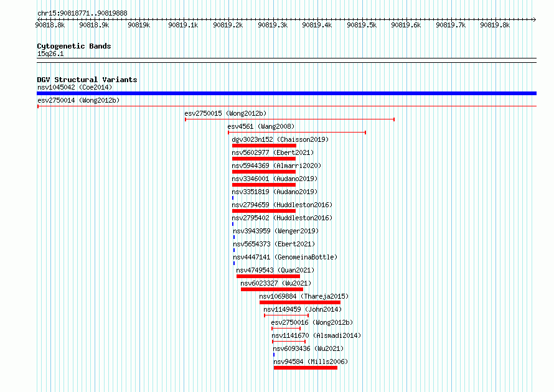554x392 pixels.
Task: Click the red bar under nsv3346001
Action: [263, 185]
